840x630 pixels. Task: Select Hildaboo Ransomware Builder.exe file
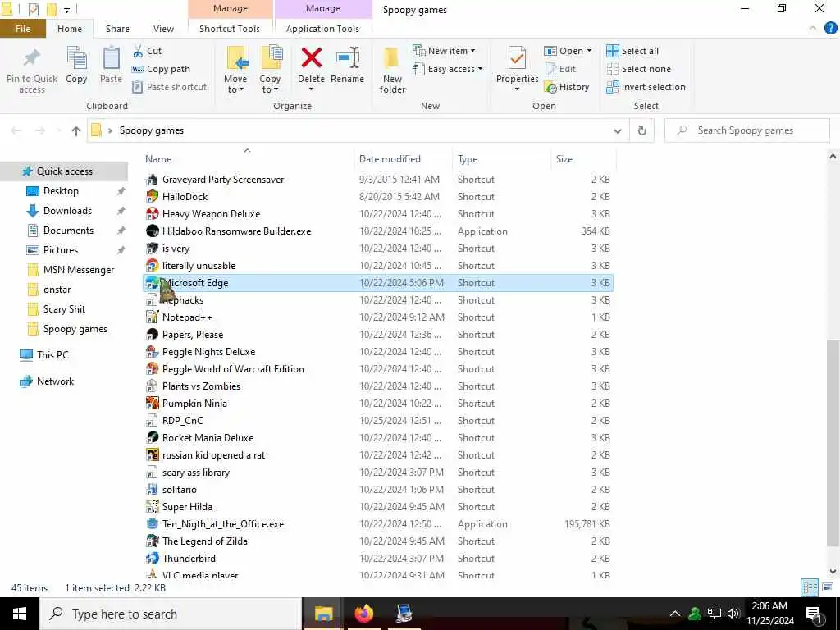pyautogui.click(x=377, y=231)
